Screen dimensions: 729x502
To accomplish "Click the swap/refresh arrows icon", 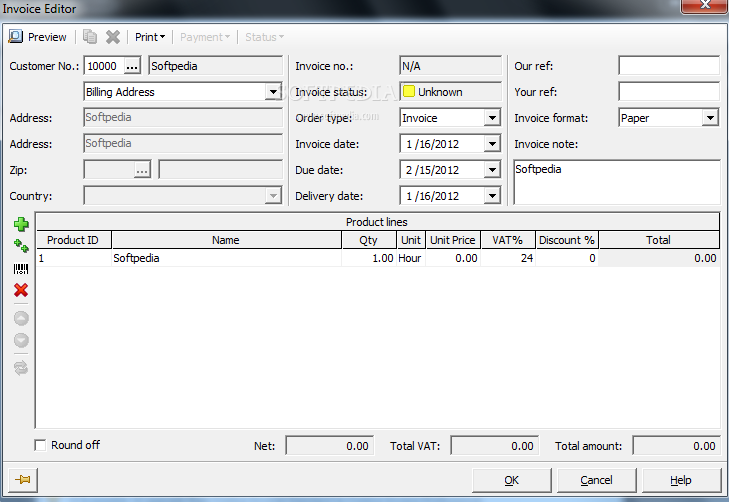I will tap(21, 368).
